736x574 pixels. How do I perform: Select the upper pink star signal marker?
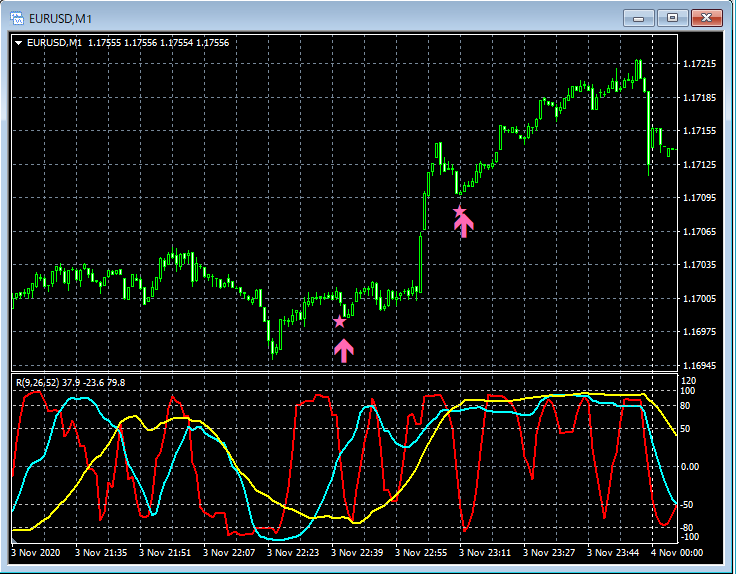click(x=460, y=211)
